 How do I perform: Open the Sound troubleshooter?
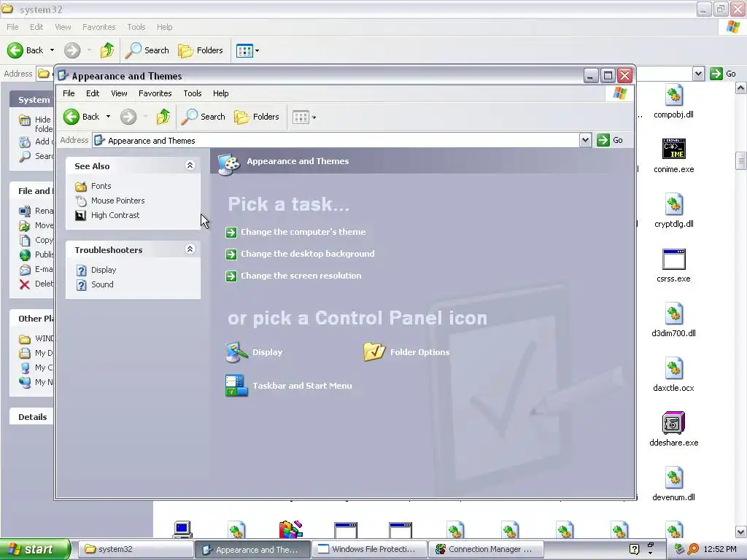pyautogui.click(x=102, y=284)
